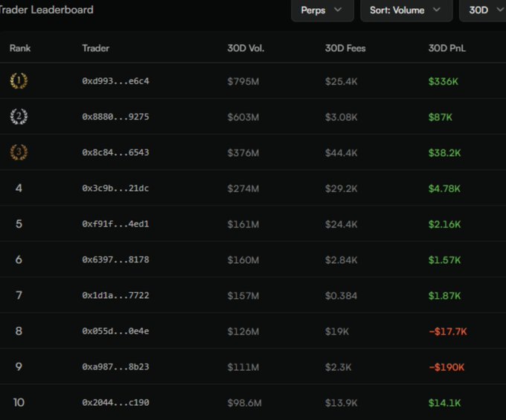Click the $1.57K PnL value
Image resolution: width=506 pixels, height=420 pixels.
[x=445, y=260]
